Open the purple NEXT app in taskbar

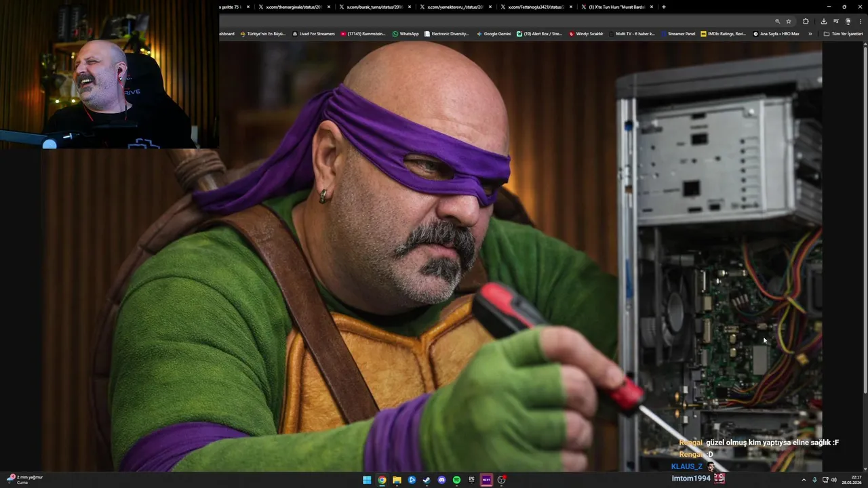[486, 480]
